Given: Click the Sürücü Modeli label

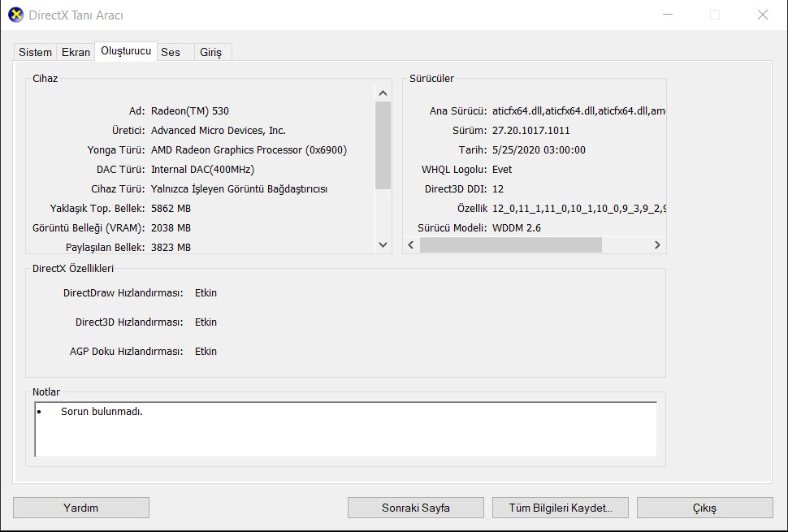Looking at the screenshot, I should click(x=452, y=228).
